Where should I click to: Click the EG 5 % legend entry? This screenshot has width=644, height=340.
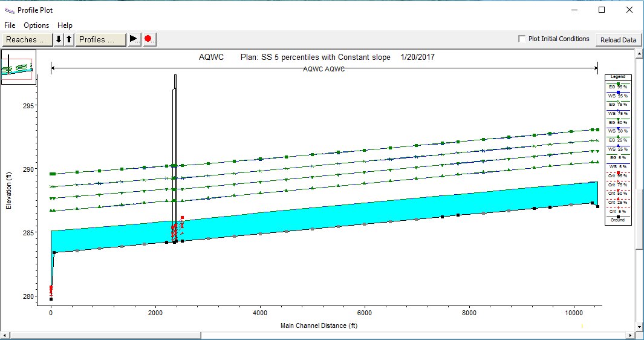coord(618,157)
